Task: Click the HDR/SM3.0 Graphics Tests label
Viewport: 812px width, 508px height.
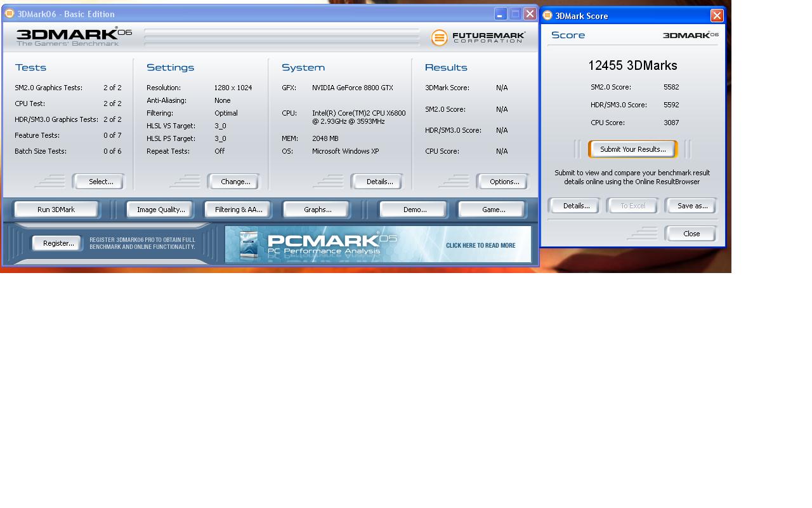Action: [x=56, y=119]
